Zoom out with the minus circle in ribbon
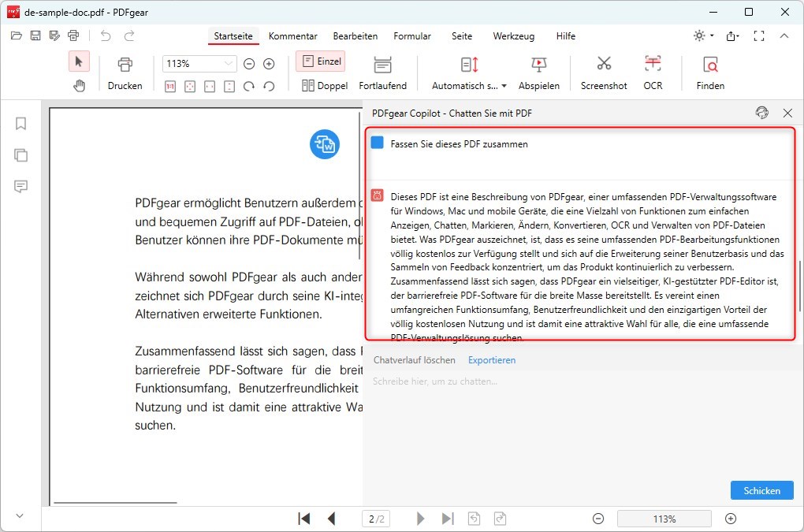Screen dimensions: 804x532 (x=249, y=64)
